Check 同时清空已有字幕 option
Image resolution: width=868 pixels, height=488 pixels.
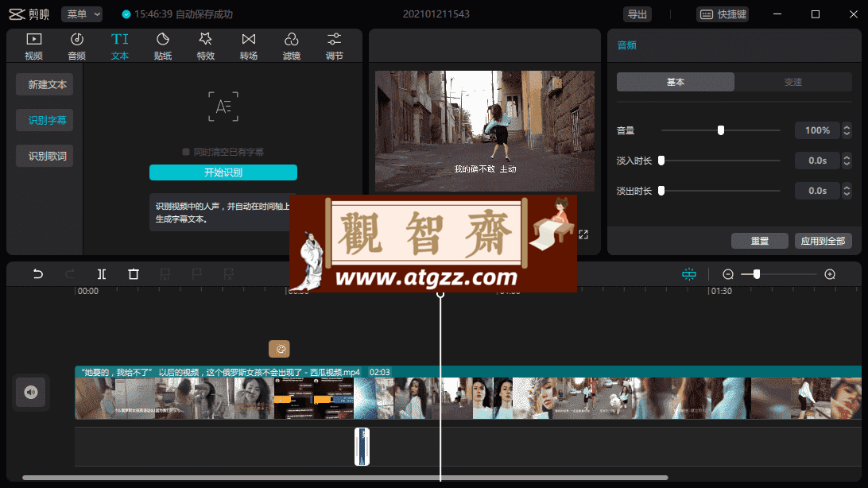tap(186, 152)
